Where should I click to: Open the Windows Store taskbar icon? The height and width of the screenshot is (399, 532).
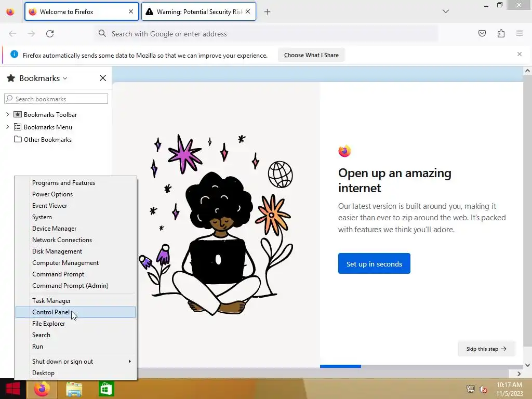point(106,389)
